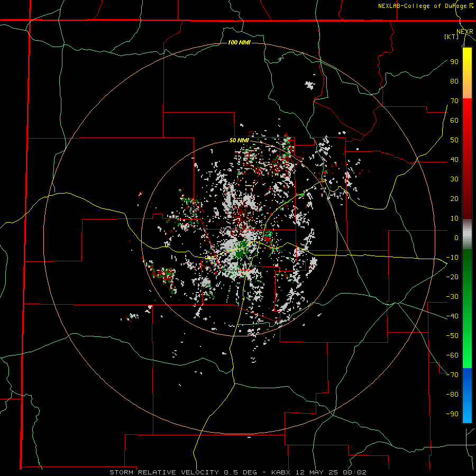Click the -40 knot value on the color scale

point(452,316)
